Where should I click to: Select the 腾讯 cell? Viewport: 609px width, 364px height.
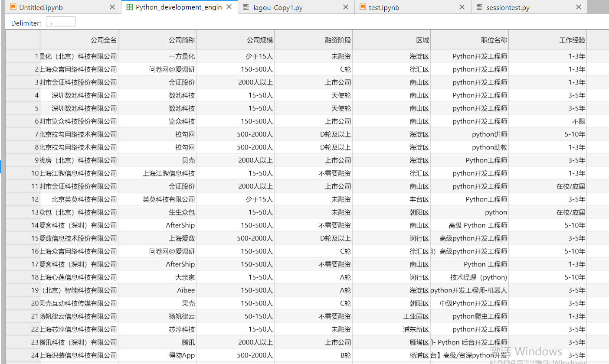(x=157, y=342)
